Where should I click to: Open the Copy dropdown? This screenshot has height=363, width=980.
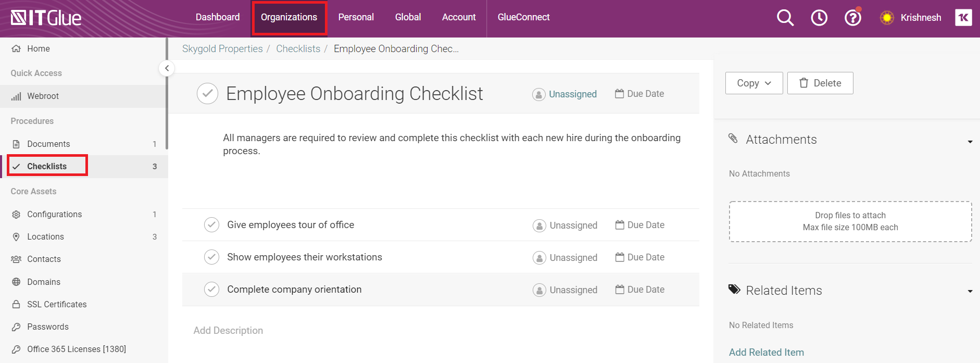pos(754,83)
